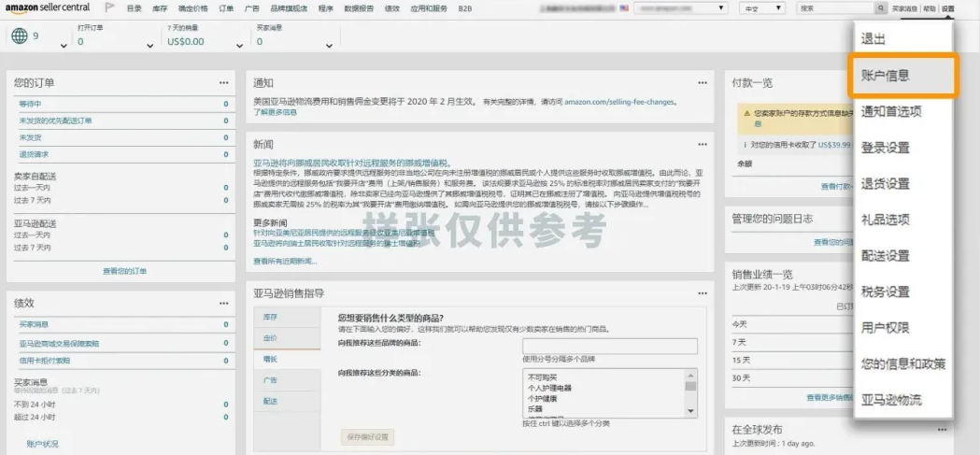Open the 亚马逊销售指导 widget options dots
Image resolution: width=980 pixels, height=455 pixels.
tap(703, 293)
